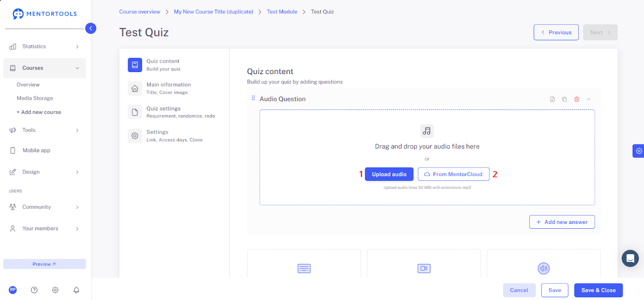Click the Audio Question title text

pyautogui.click(x=283, y=99)
